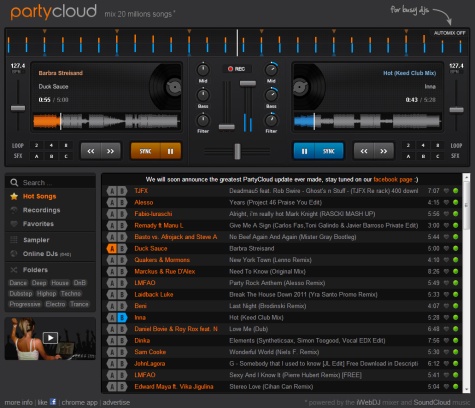Open the Hot Songs list
The image size is (475, 408).
(x=39, y=196)
